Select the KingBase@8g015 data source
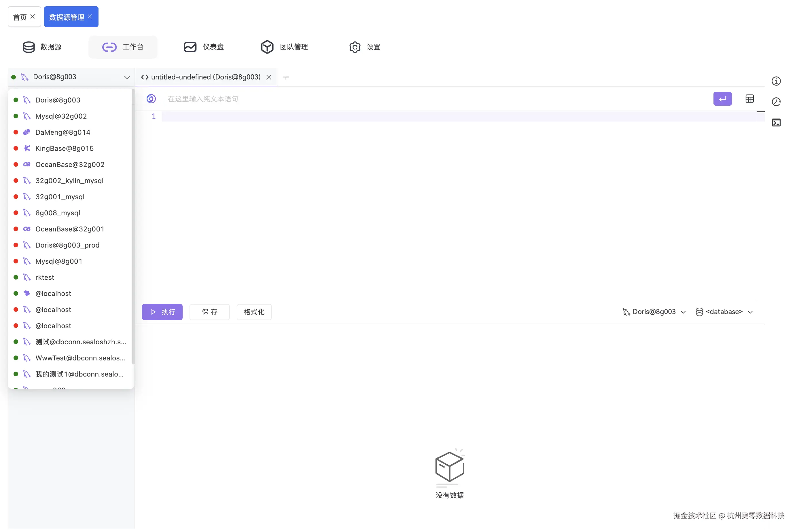 point(64,148)
